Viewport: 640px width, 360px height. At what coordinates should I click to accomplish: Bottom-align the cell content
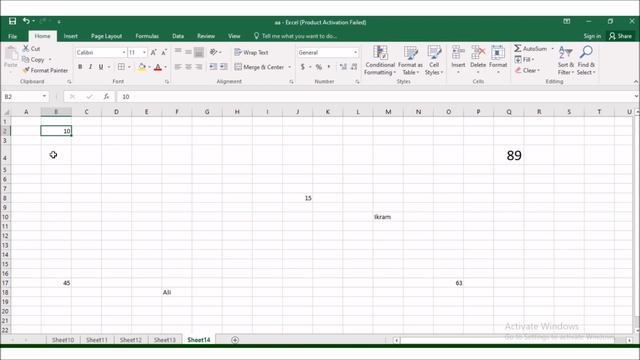pyautogui.click(x=198, y=52)
